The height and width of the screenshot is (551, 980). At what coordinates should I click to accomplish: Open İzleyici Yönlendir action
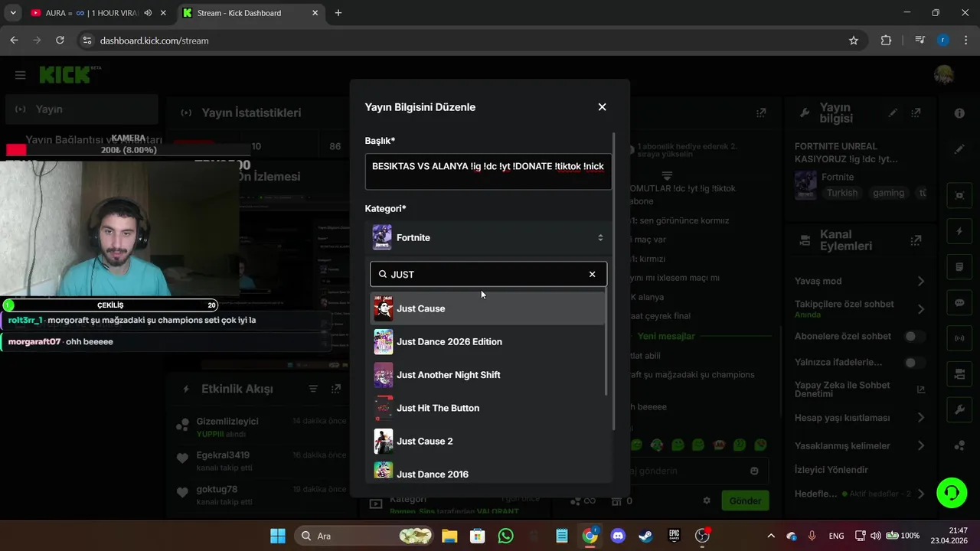coord(831,470)
